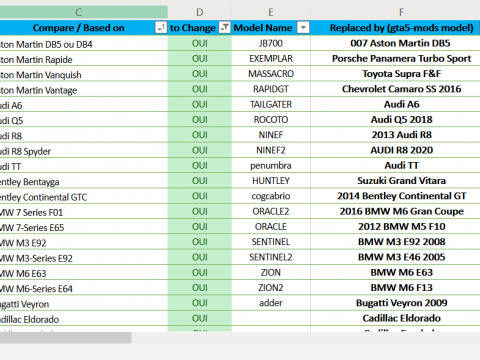Select the BMW M3 E46 2005 cell
Screen dimensions: 480x360
click(x=395, y=257)
